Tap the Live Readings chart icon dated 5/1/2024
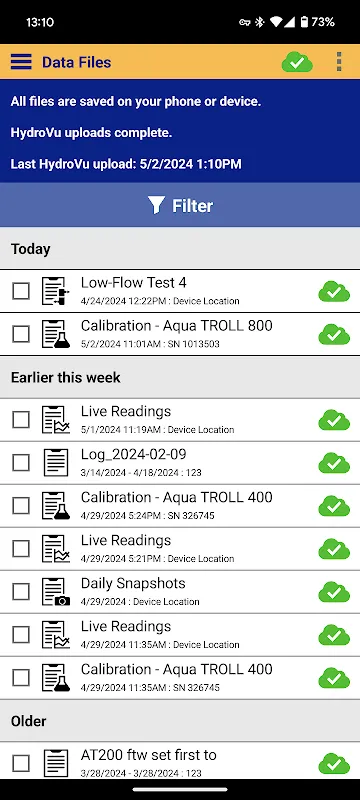Viewport: 360px width, 800px height. pyautogui.click(x=56, y=420)
